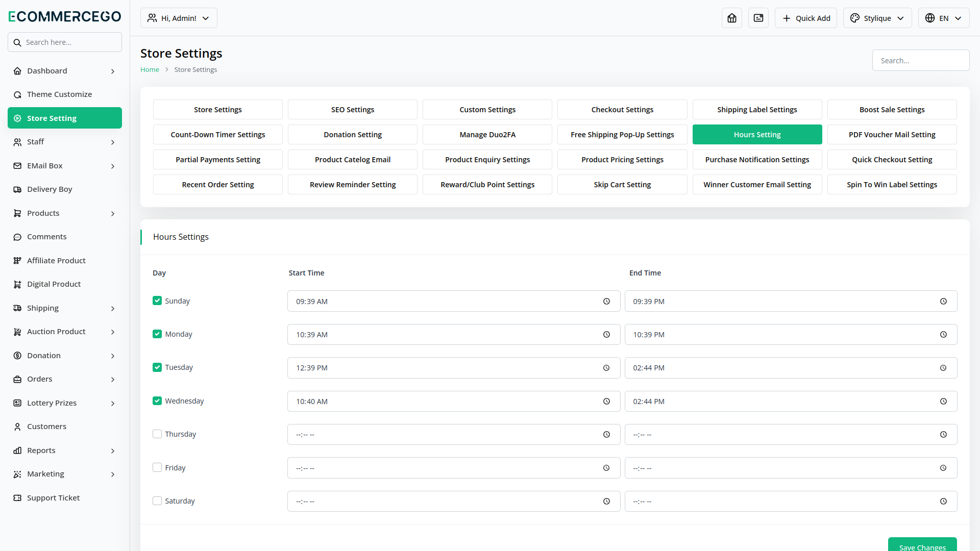Switch to SEO Settings tab
This screenshot has height=551, width=980.
(353, 110)
